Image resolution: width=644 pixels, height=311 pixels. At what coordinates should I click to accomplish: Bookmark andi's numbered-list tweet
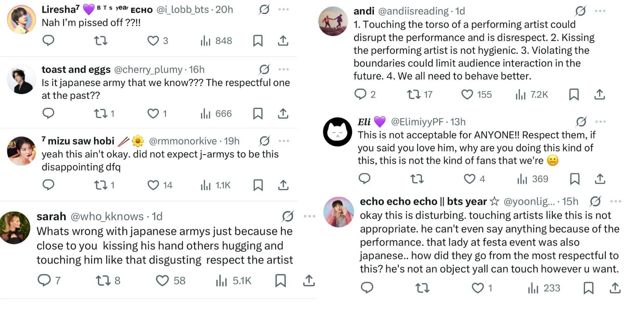(x=574, y=94)
